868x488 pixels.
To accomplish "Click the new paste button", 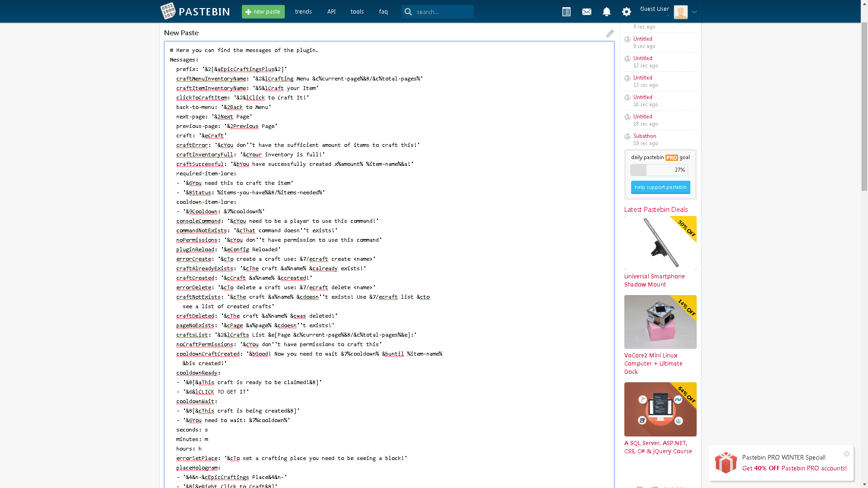I will (x=263, y=12).
